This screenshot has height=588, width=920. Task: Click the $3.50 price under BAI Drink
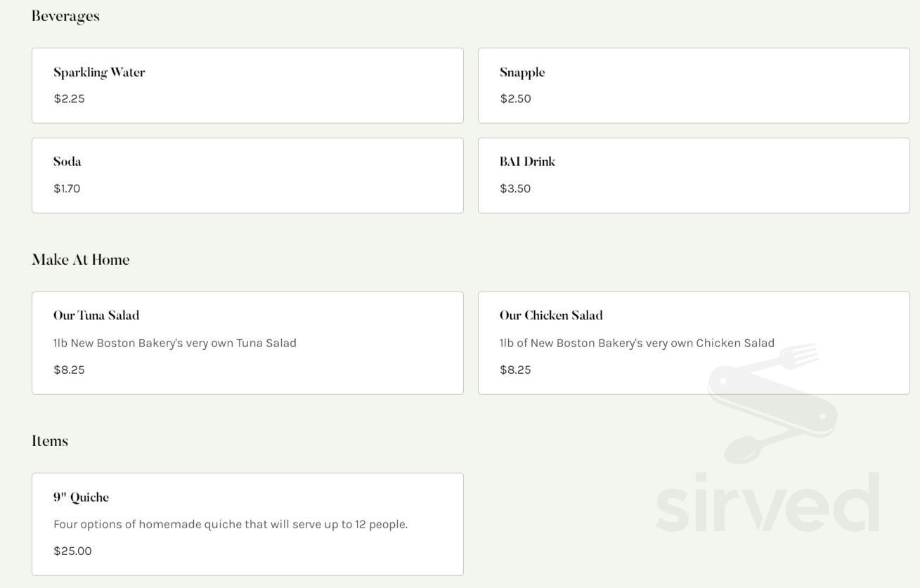515,188
